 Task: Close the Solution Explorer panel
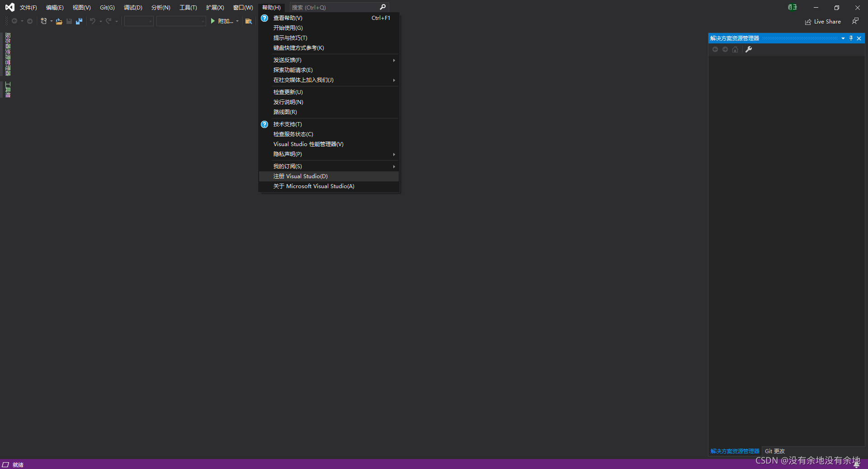[x=859, y=38]
